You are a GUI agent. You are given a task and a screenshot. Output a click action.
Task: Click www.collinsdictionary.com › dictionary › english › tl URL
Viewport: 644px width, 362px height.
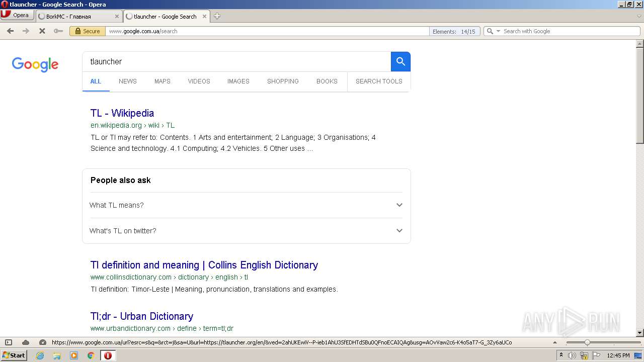(x=169, y=277)
